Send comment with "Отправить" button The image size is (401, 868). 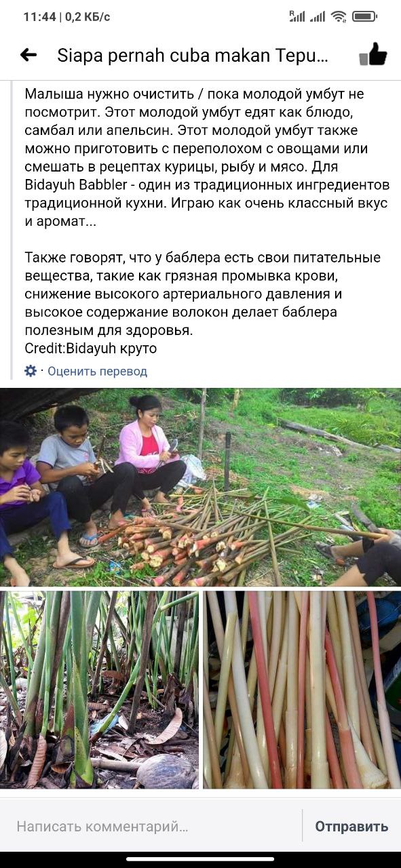pos(351,827)
